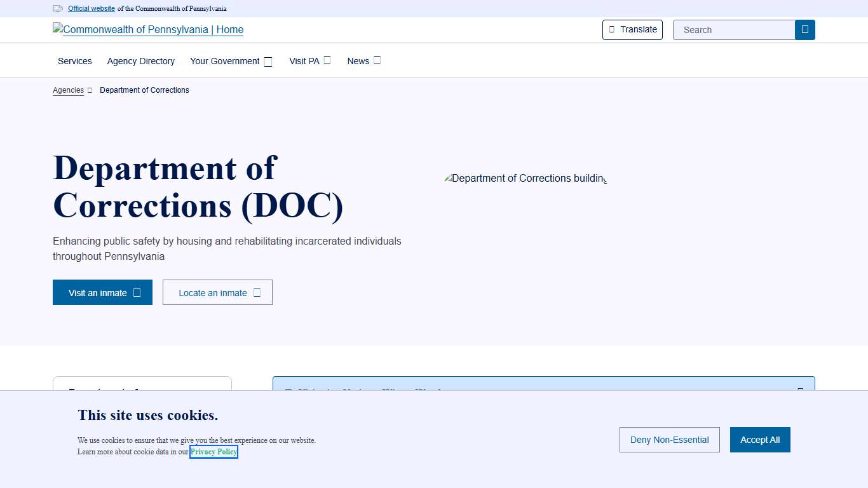
Task: Click the Deny Non-Essential cookies button
Action: 669,440
